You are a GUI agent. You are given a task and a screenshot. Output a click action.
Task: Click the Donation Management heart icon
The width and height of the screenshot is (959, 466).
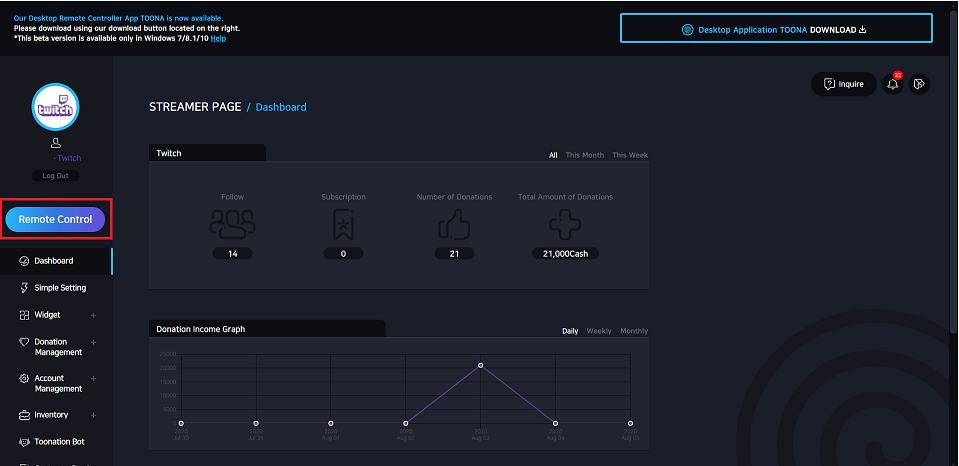[24, 342]
